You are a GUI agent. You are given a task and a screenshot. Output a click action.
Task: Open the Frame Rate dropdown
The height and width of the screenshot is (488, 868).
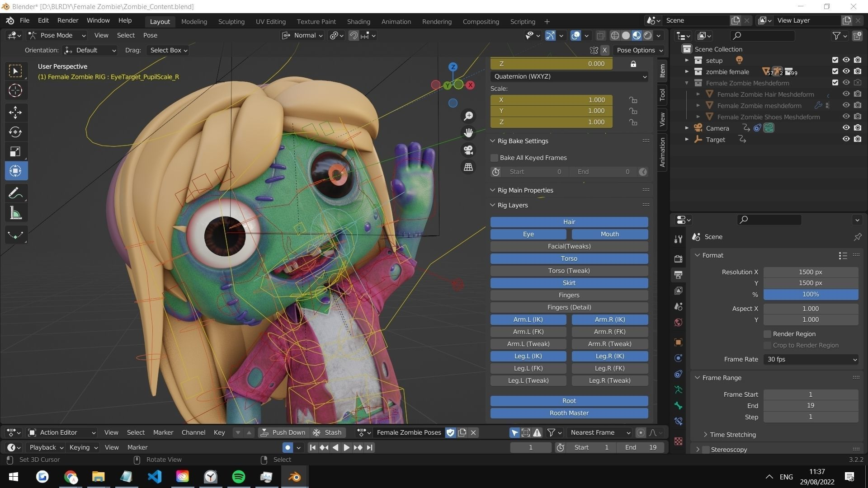tap(811, 359)
